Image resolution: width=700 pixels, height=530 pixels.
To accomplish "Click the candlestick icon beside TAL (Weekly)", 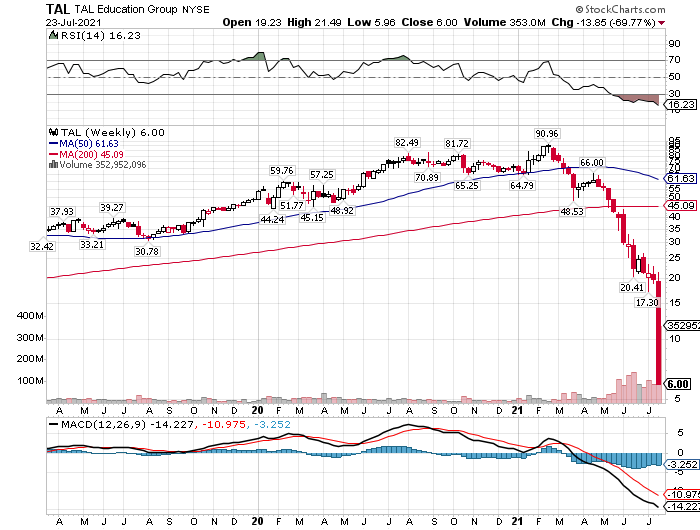I will [54, 132].
